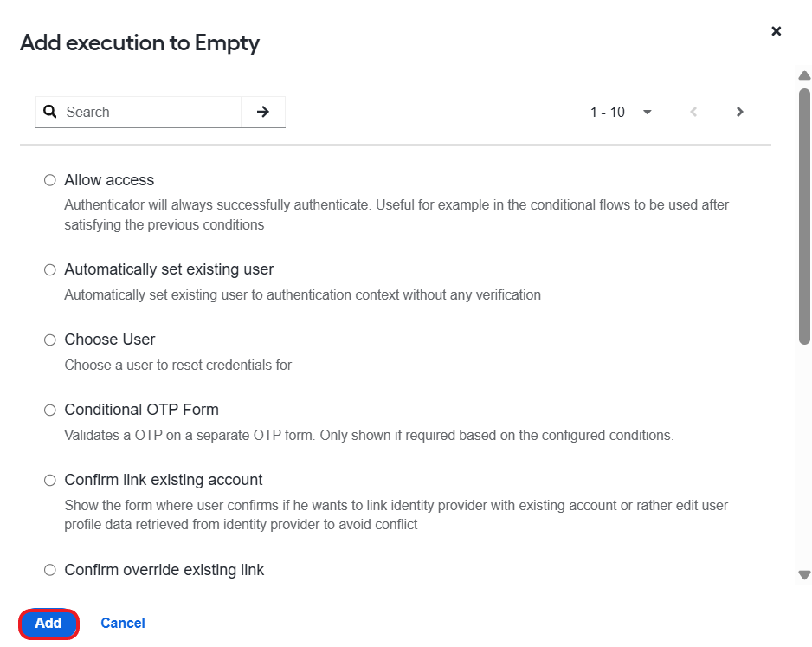
Task: Go to next page of executions
Action: [x=739, y=112]
